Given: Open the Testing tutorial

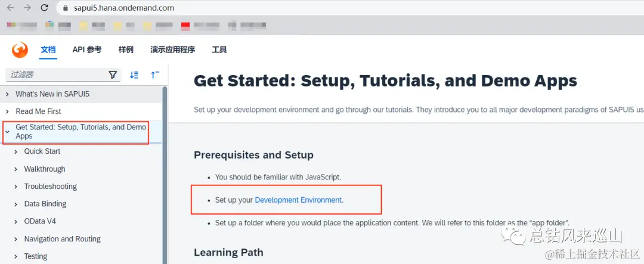Looking at the screenshot, I should click(35, 256).
